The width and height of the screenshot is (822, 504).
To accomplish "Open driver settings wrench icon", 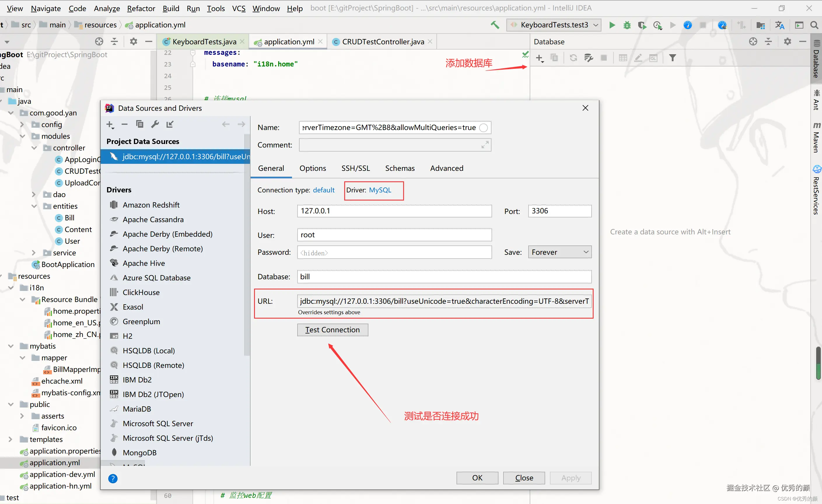I will pos(155,124).
